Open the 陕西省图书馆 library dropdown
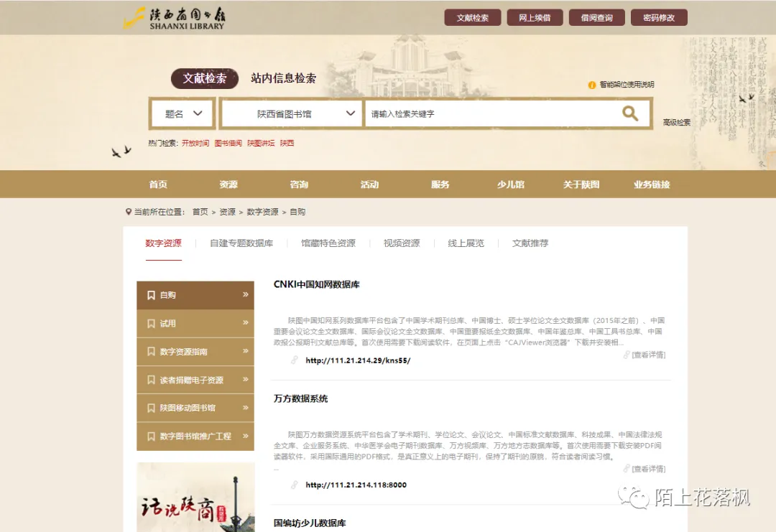776x532 pixels. (292, 113)
